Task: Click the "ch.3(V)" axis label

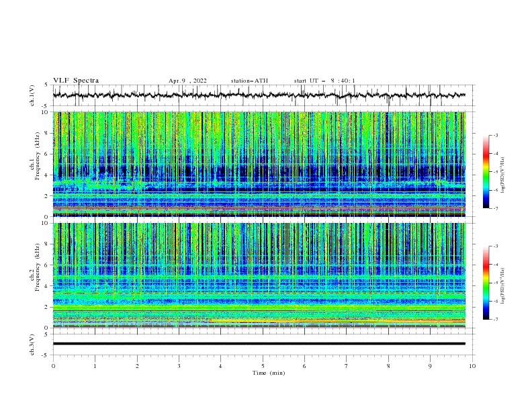Action: point(32,345)
